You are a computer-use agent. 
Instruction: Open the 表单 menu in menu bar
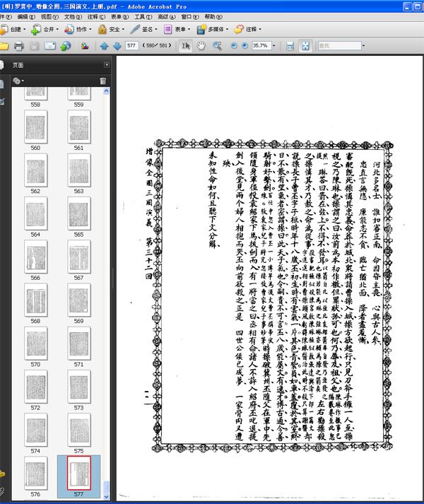click(x=120, y=17)
